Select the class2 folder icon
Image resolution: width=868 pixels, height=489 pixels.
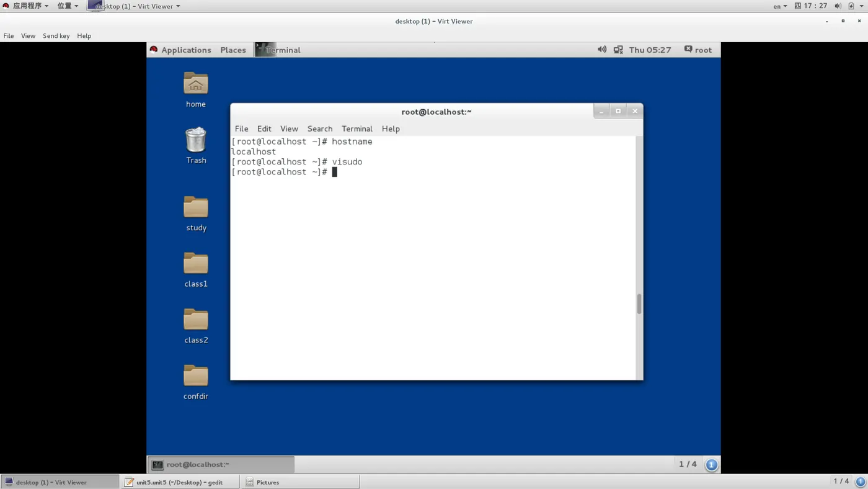[196, 320]
